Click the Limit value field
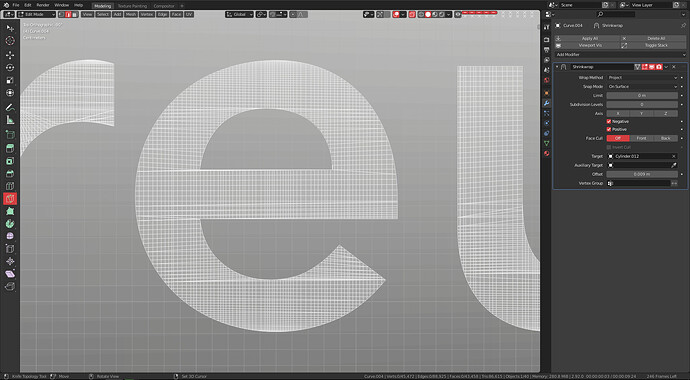This screenshot has height=380, width=690. coord(642,95)
